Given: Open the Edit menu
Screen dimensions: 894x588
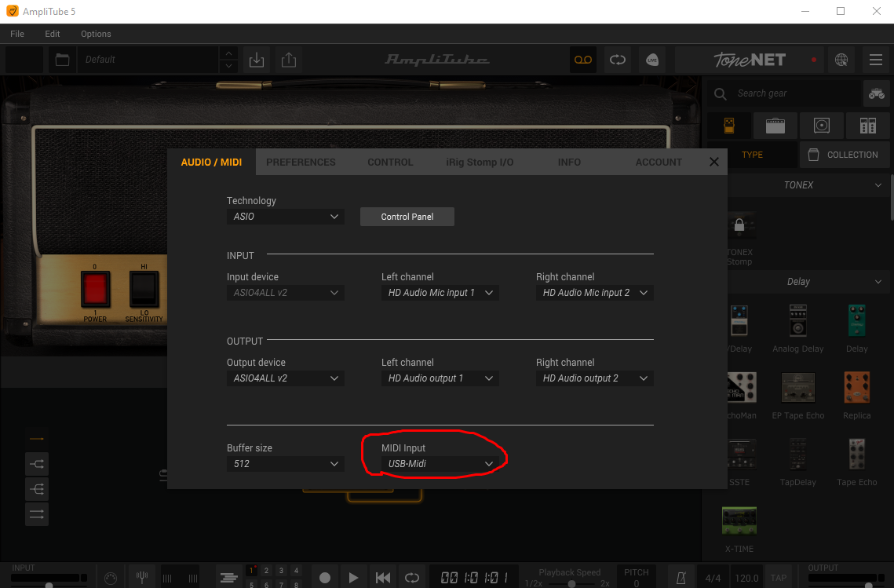Looking at the screenshot, I should [x=53, y=34].
